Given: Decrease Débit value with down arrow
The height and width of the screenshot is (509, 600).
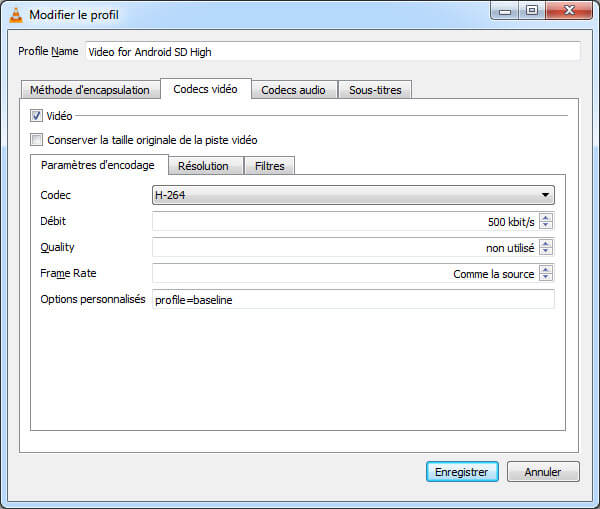Looking at the screenshot, I should 546,226.
